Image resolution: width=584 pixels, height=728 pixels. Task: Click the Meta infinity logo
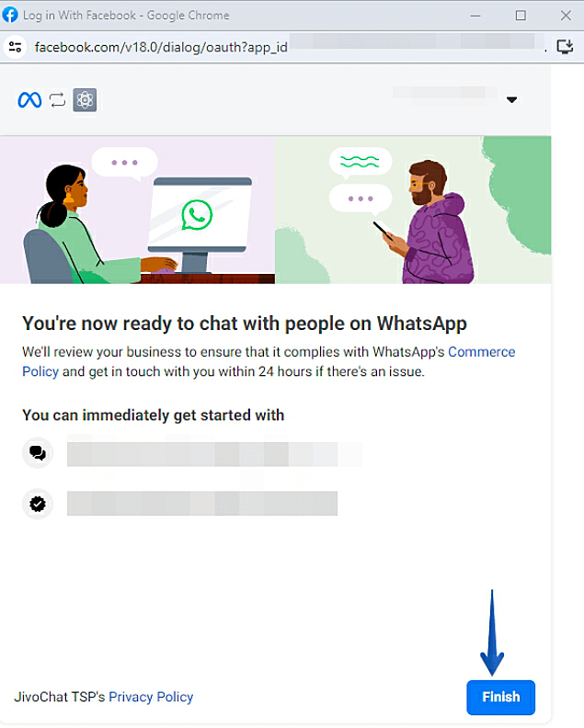point(29,100)
